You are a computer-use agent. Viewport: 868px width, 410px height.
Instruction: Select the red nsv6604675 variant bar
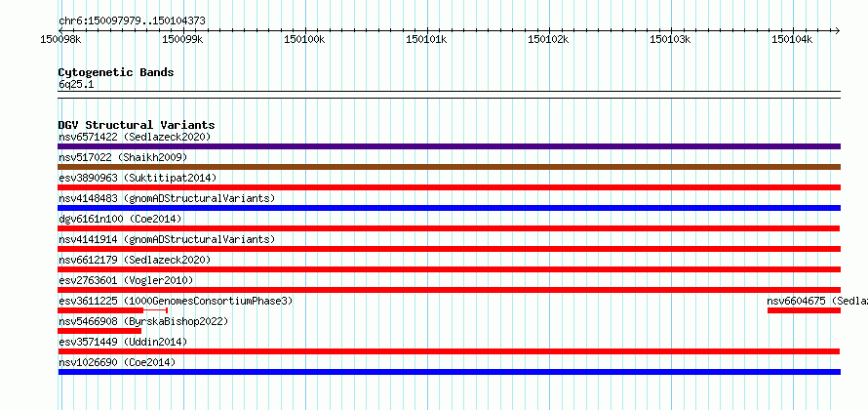coord(804,310)
